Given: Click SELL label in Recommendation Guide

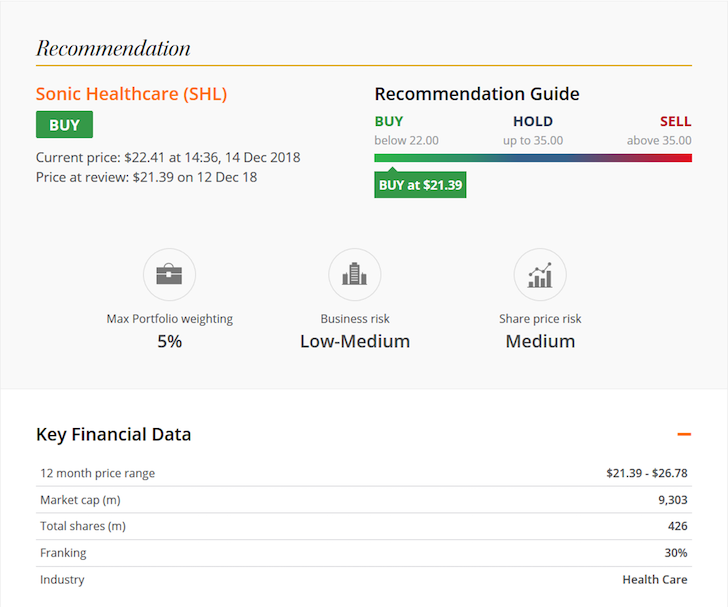Looking at the screenshot, I should (x=676, y=122).
